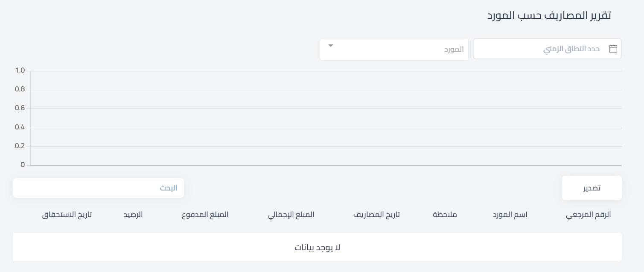This screenshot has width=644, height=272.
Task: Click the 0.6 gridline label on chart
Action: 20,108
